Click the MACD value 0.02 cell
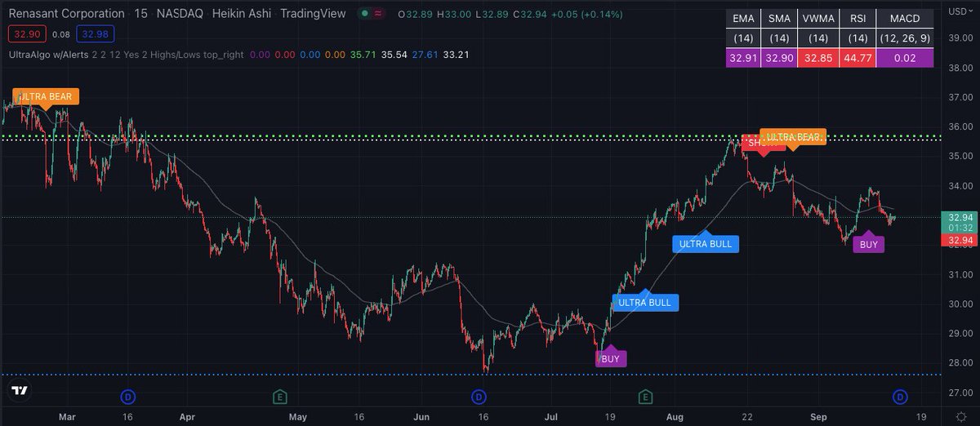Screen dimensions: 980x426 click(x=905, y=58)
